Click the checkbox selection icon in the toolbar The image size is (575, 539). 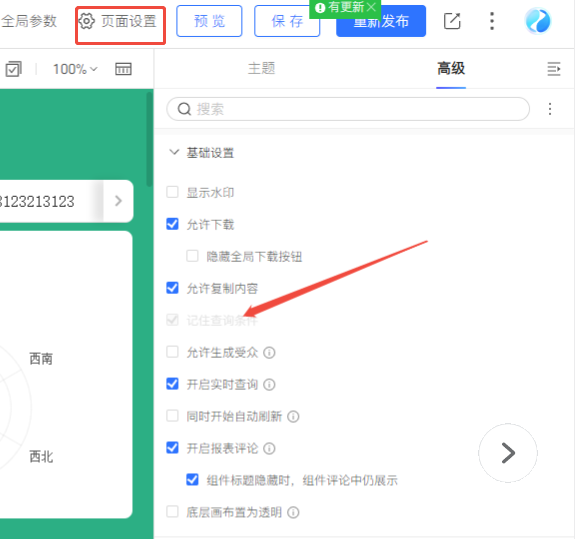pyautogui.click(x=14, y=69)
